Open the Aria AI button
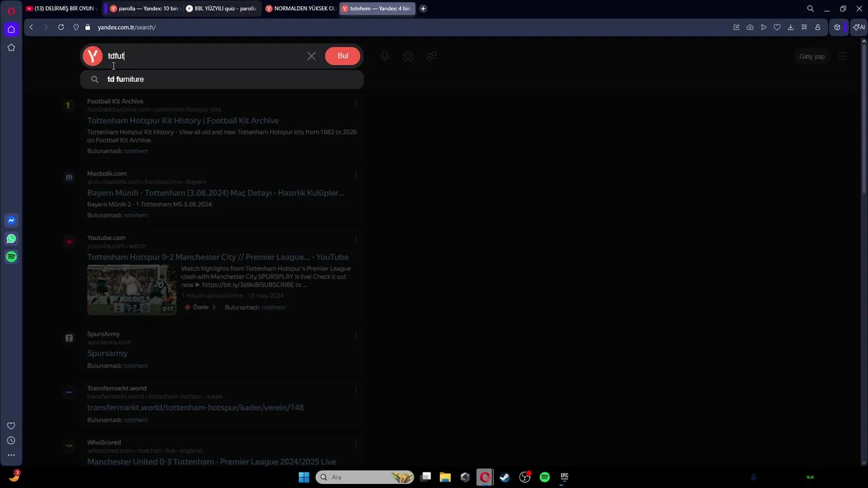Viewport: 868px width, 488px height. [x=859, y=27]
